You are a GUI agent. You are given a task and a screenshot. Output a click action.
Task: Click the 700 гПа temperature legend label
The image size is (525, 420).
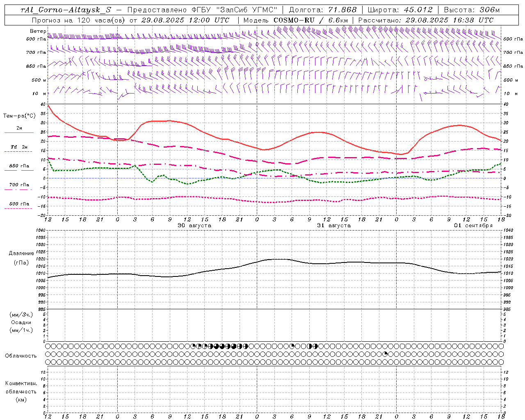pos(19,185)
